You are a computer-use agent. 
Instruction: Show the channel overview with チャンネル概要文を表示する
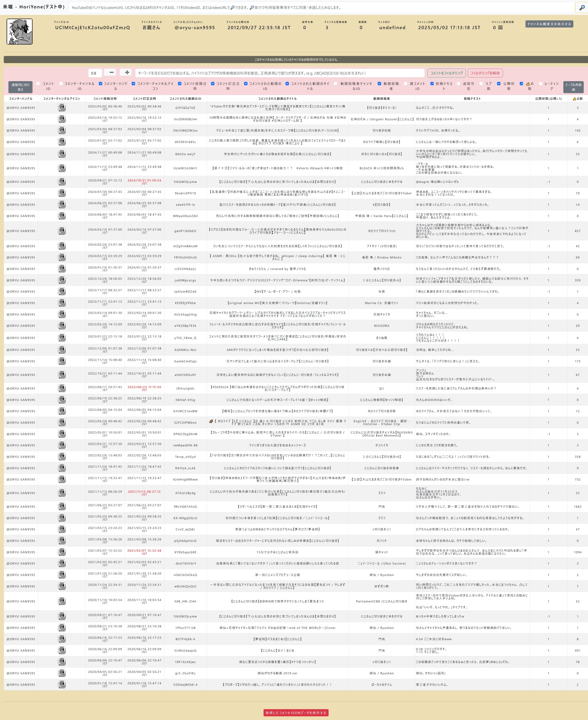click(x=549, y=24)
